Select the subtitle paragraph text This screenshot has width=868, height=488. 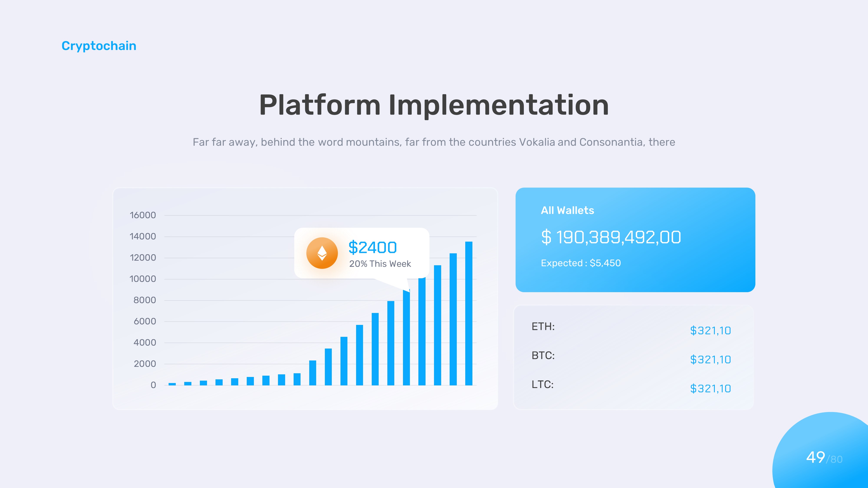pyautogui.click(x=434, y=142)
